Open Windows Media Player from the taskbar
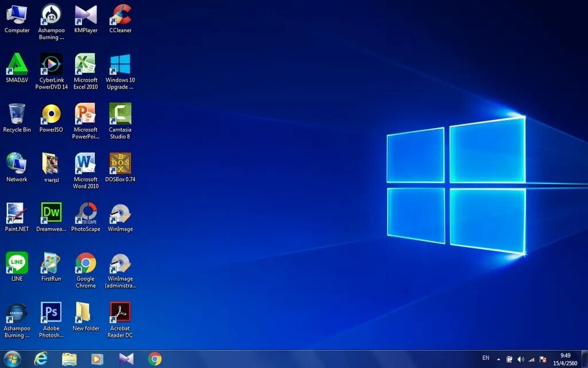 tap(97, 359)
